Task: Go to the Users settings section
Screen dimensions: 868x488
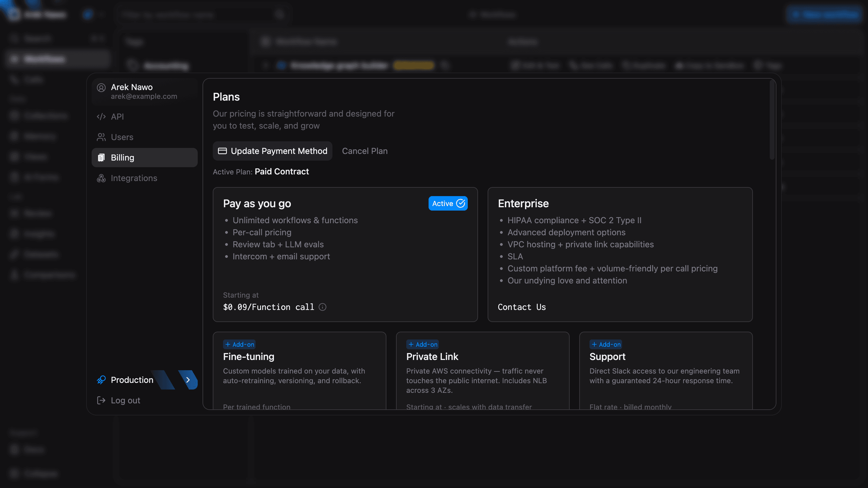Action: 145,137
